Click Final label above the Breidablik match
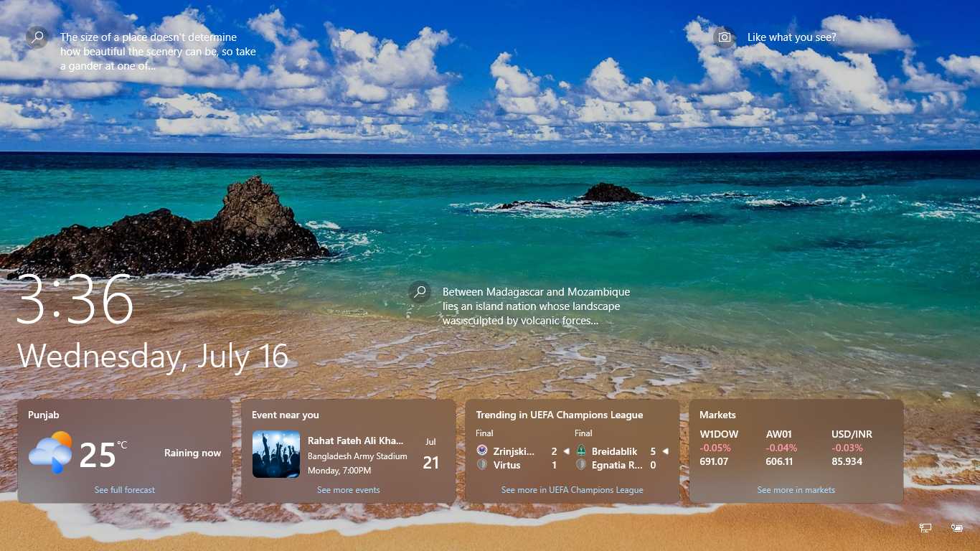 point(584,433)
